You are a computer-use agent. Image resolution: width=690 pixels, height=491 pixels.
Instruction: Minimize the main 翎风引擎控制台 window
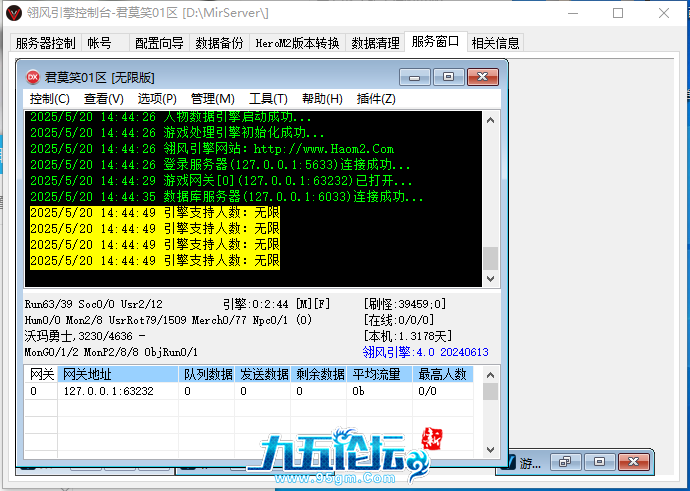tap(573, 13)
